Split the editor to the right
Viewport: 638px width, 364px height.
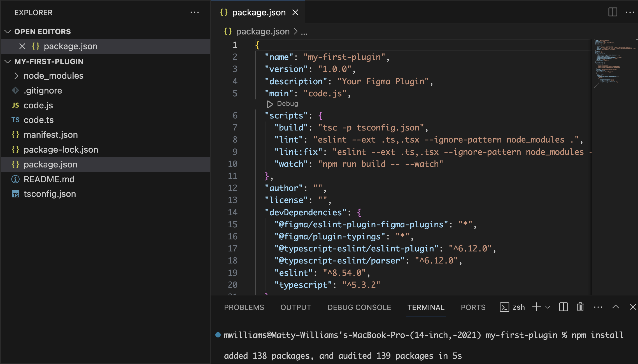[613, 12]
